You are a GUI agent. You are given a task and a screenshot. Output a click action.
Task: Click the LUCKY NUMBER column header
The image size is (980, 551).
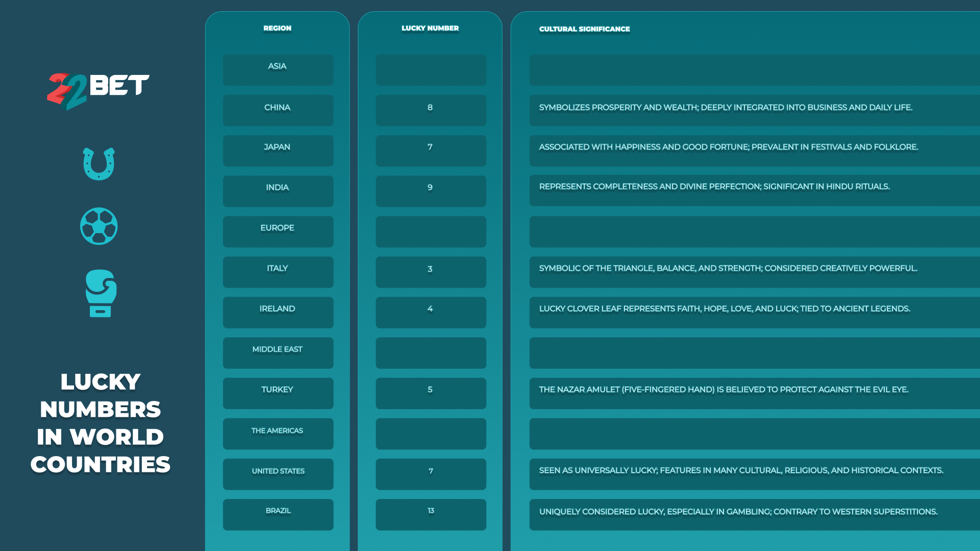(x=430, y=28)
